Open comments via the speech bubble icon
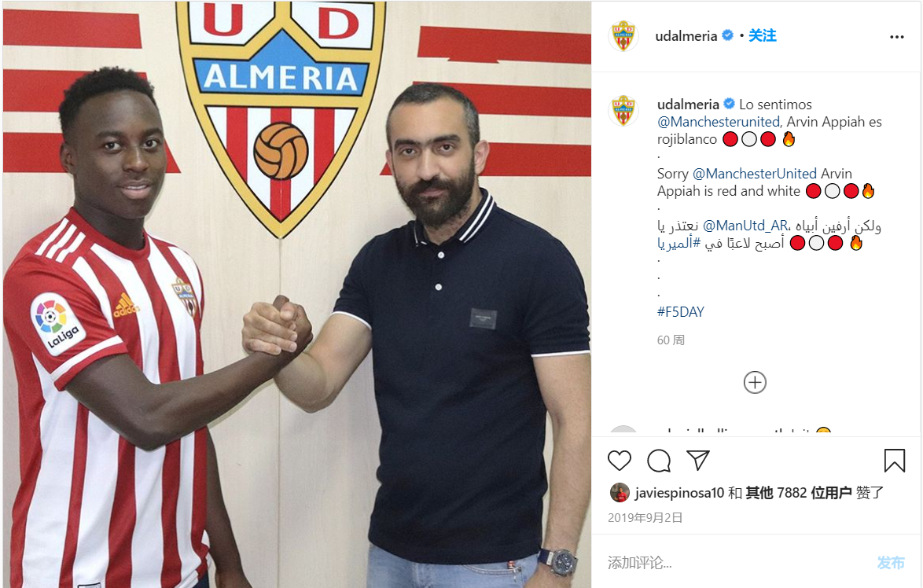The height and width of the screenshot is (588, 923). (x=659, y=461)
